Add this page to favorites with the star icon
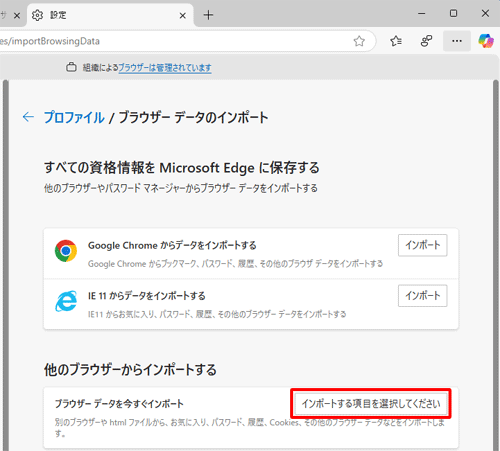The width and height of the screenshot is (500, 451). [x=359, y=41]
